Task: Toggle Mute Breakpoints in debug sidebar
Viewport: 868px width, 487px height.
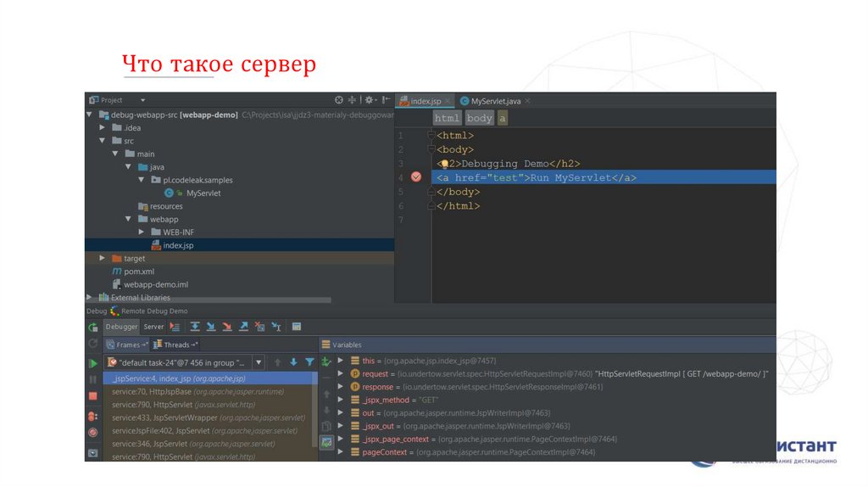Action: [x=93, y=433]
